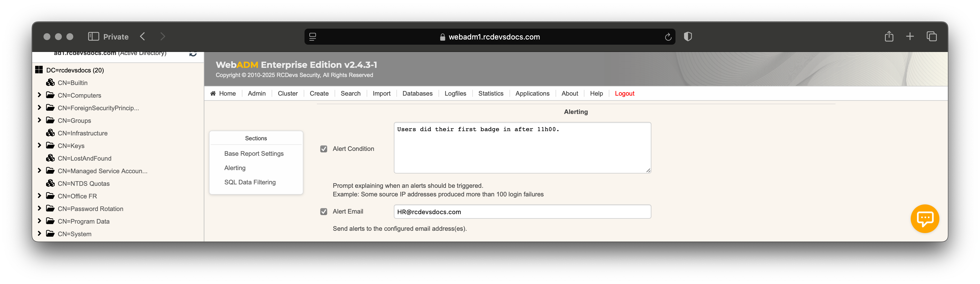980x284 pixels.
Task: Expand the CN=Managed Service Accoun... node
Action: (x=39, y=170)
